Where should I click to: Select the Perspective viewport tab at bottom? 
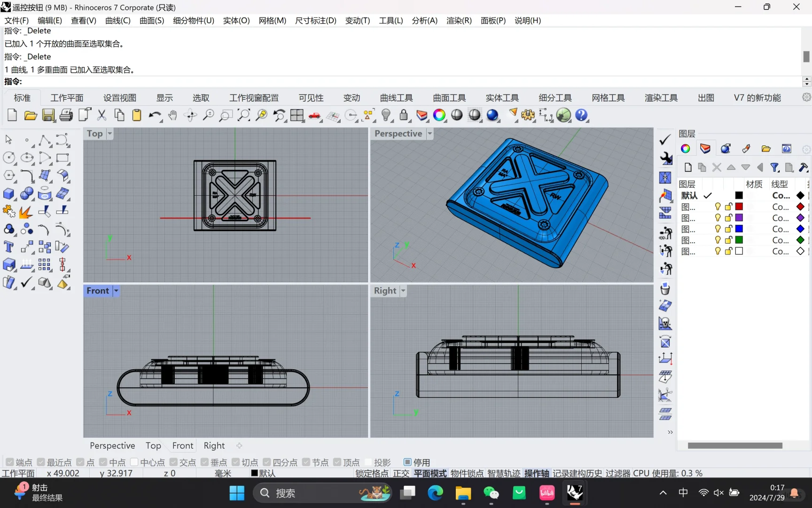point(112,445)
